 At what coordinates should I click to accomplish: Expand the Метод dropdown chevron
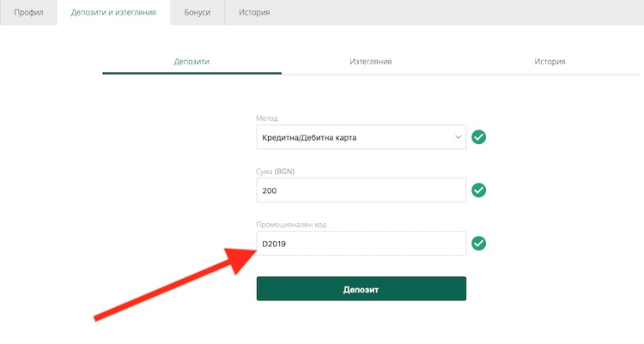[458, 137]
